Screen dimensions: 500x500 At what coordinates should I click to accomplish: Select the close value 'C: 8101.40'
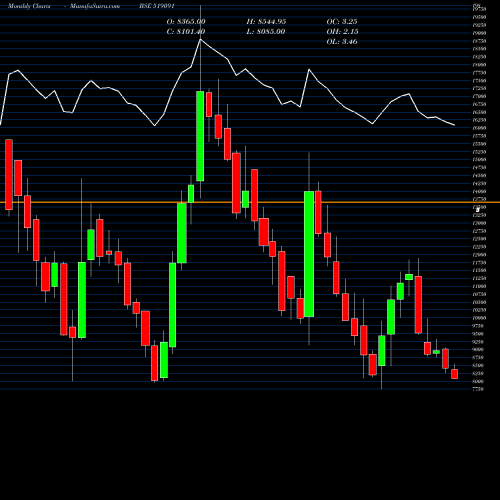click(x=186, y=32)
